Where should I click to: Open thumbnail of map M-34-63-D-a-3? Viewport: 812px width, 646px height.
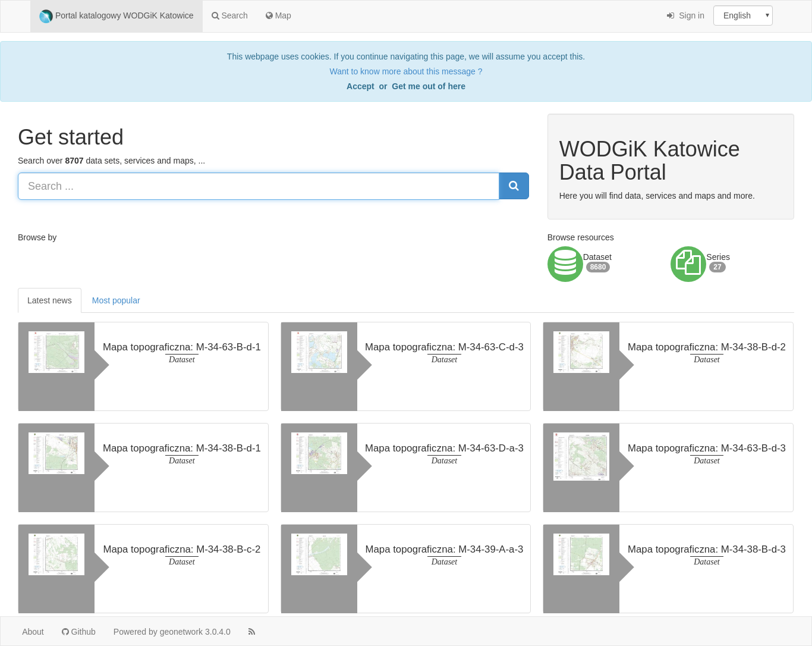point(319,453)
